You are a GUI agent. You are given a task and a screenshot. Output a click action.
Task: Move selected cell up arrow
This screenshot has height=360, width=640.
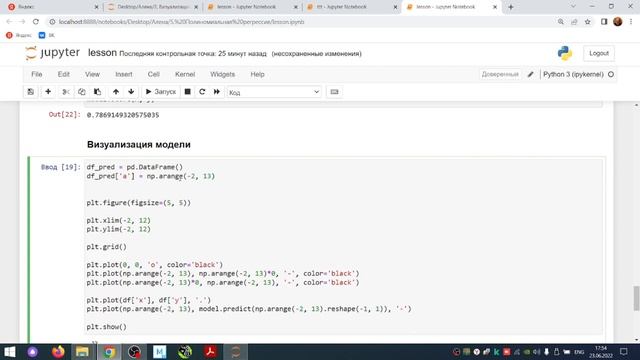tap(116, 92)
